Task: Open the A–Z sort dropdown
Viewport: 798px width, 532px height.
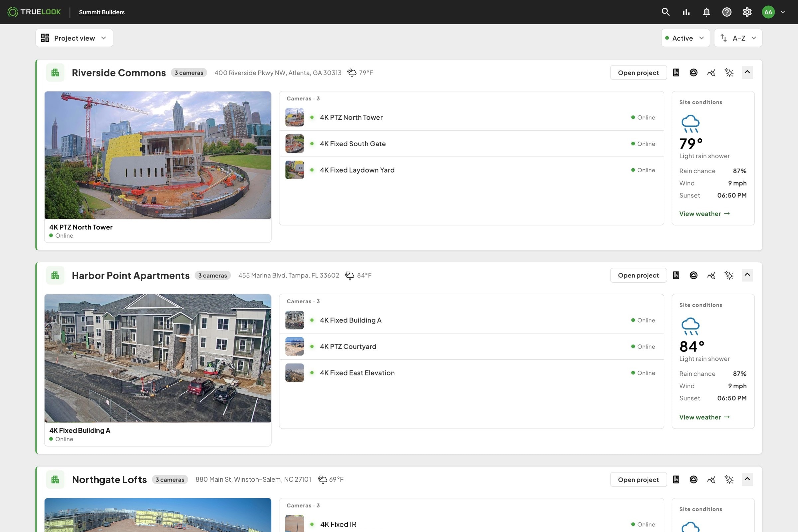Action: pyautogui.click(x=738, y=38)
